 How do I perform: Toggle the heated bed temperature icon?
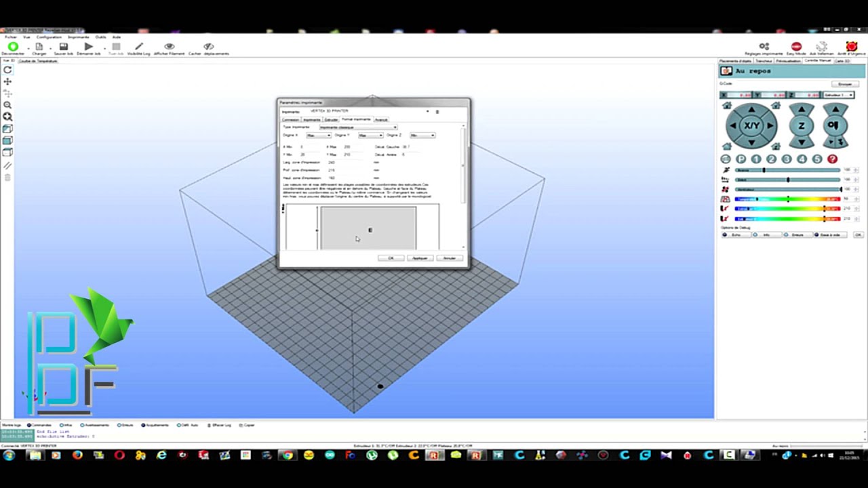(725, 199)
